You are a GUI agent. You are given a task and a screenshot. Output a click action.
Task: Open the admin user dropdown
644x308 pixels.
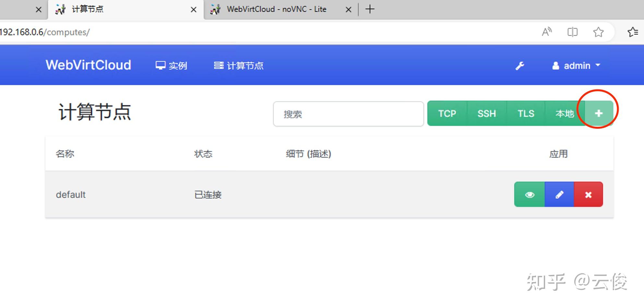point(576,66)
